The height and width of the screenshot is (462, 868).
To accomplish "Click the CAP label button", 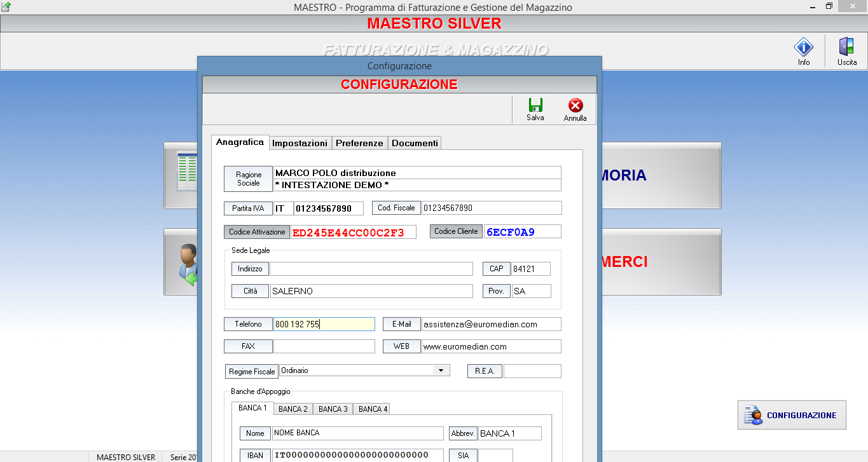I will click(x=496, y=269).
